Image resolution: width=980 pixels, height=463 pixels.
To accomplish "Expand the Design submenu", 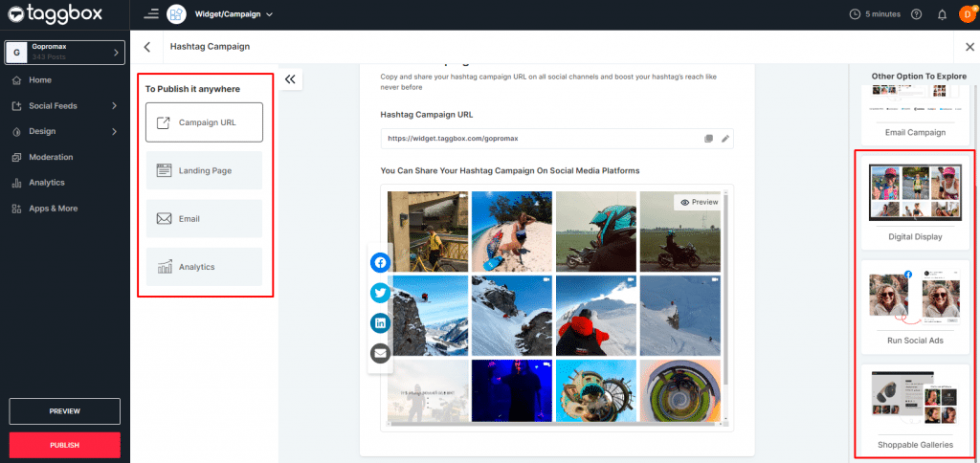I will 63,131.
